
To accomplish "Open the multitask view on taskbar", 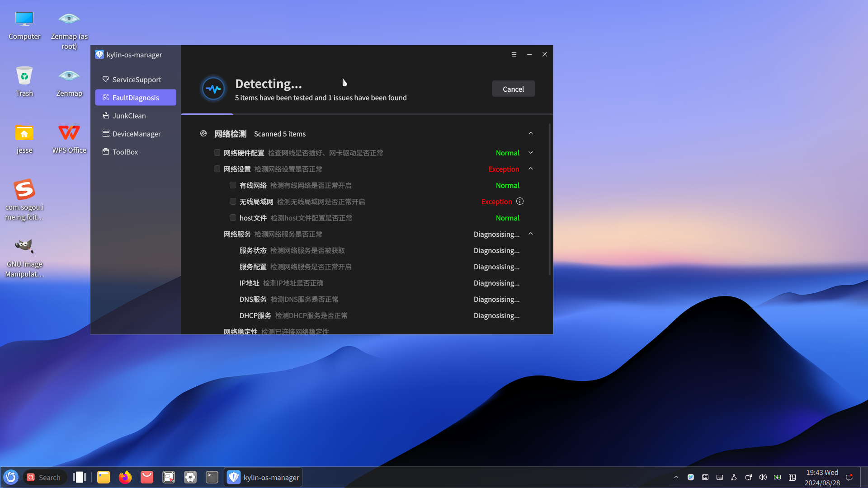I will point(80,477).
